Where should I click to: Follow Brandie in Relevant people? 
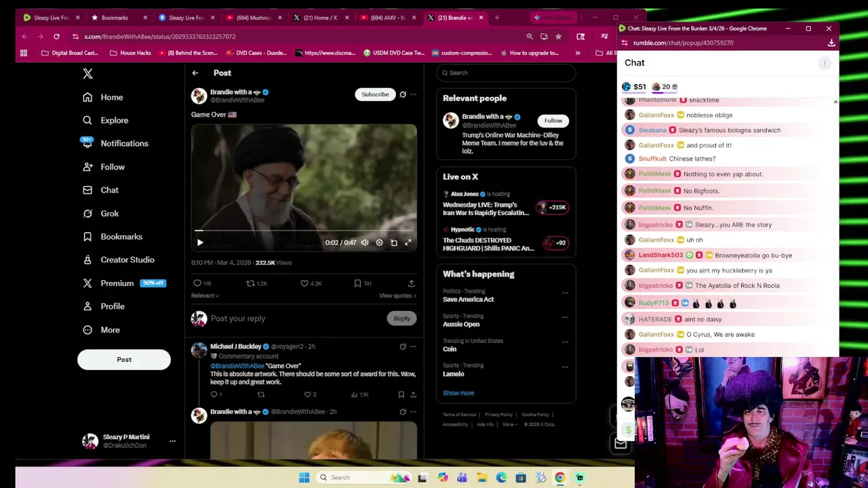pos(553,121)
